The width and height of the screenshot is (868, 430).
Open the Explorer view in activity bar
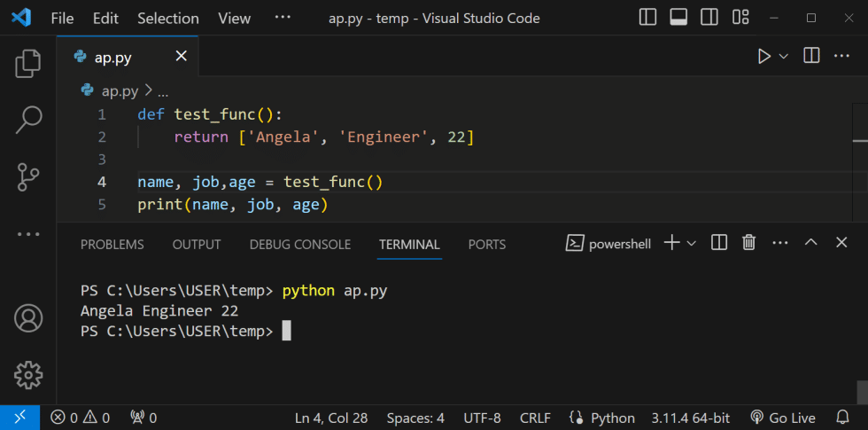27,64
